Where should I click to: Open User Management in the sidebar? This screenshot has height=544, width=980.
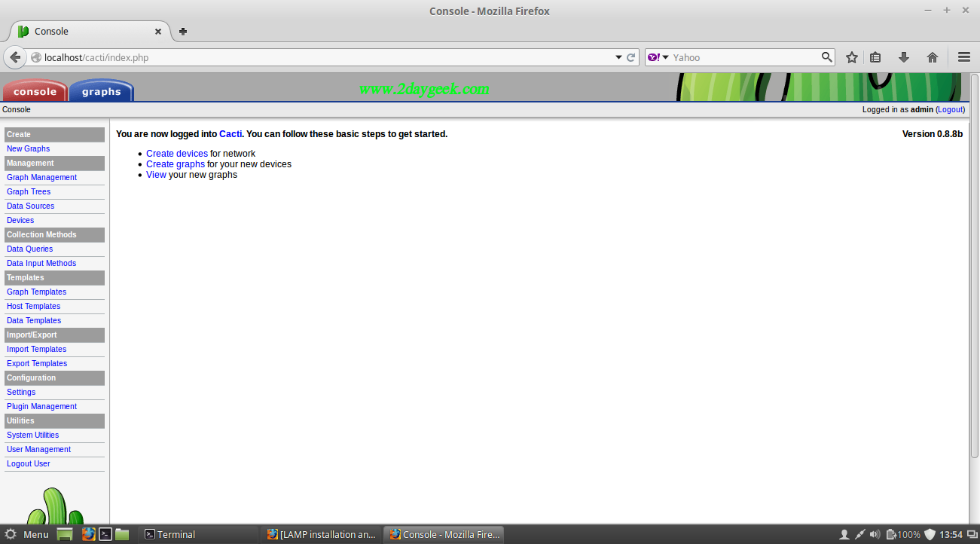click(38, 450)
